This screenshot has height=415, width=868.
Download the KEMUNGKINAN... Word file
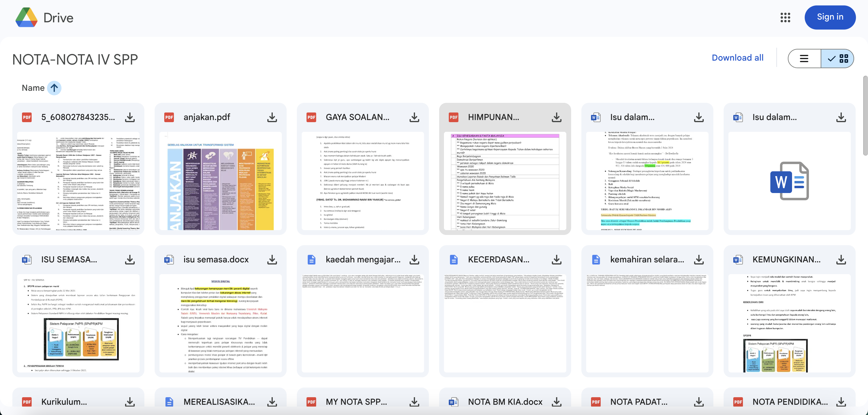tap(841, 260)
